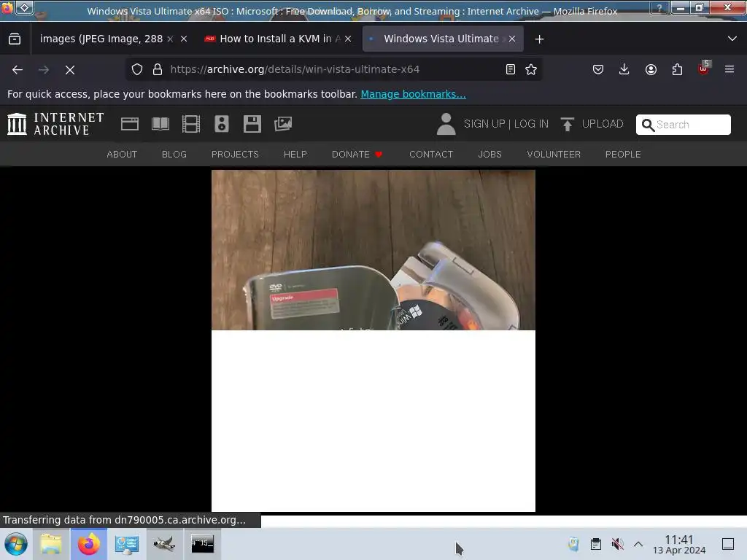Open the Start menu orb
This screenshot has height=560, width=747.
(16, 544)
